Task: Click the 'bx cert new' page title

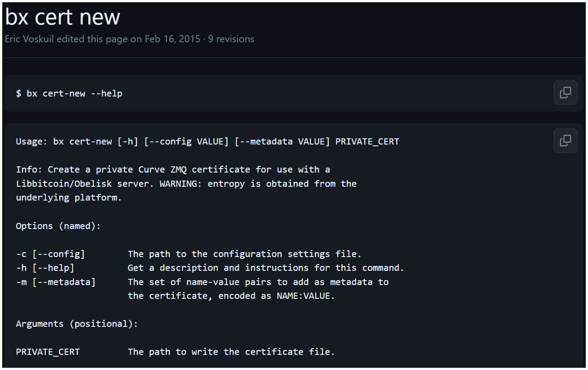Action: [x=63, y=17]
